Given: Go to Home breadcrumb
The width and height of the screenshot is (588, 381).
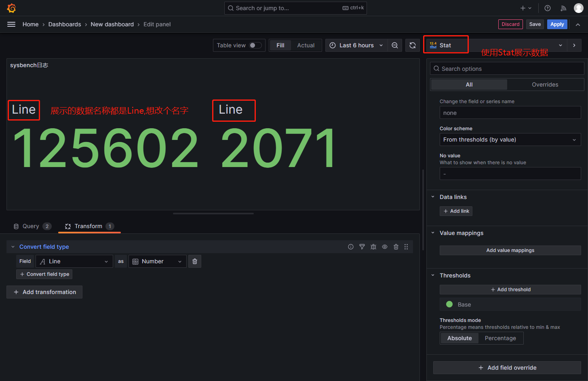Looking at the screenshot, I should pos(31,24).
